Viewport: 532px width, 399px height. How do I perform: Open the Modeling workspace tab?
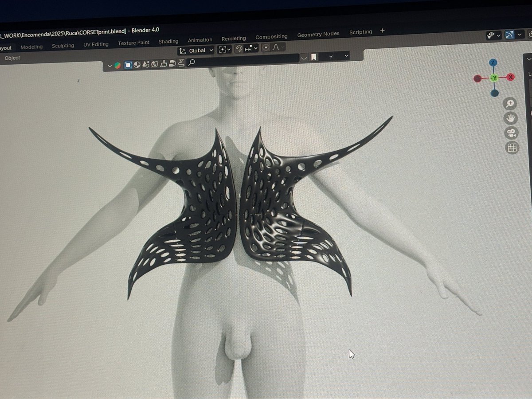pyautogui.click(x=31, y=47)
